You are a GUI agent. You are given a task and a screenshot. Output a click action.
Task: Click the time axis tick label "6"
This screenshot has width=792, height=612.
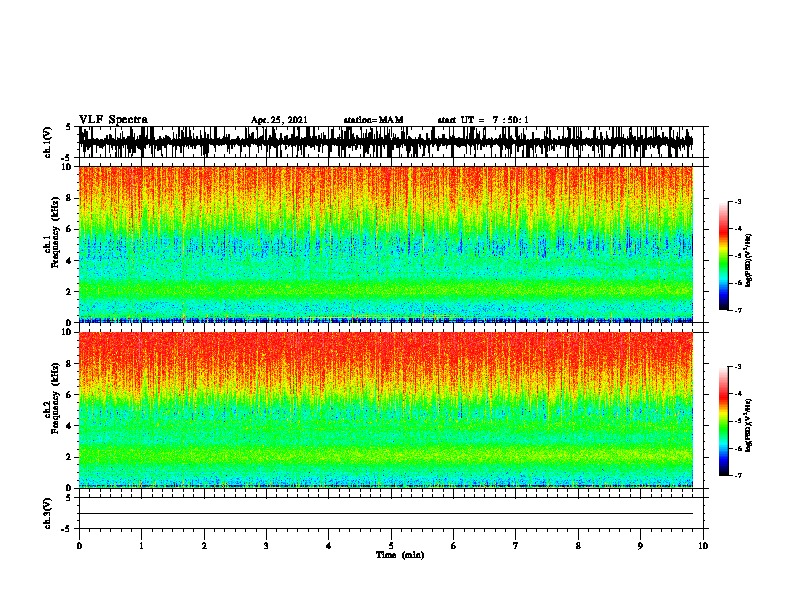[454, 545]
